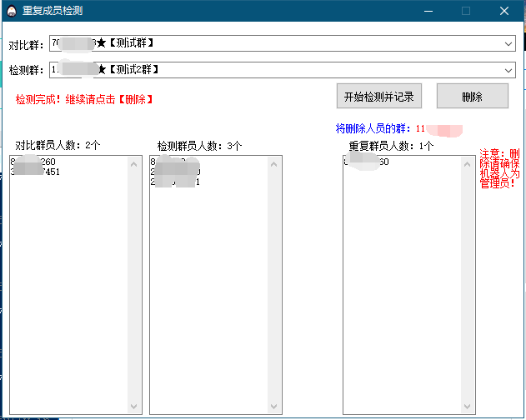Click up arrow of 检测群员 list scrollbar
This screenshot has height=420, width=526.
[275, 163]
